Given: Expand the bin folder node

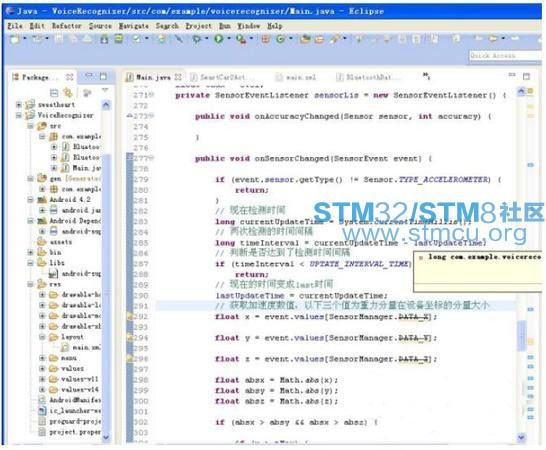Looking at the screenshot, I should click(30, 252).
